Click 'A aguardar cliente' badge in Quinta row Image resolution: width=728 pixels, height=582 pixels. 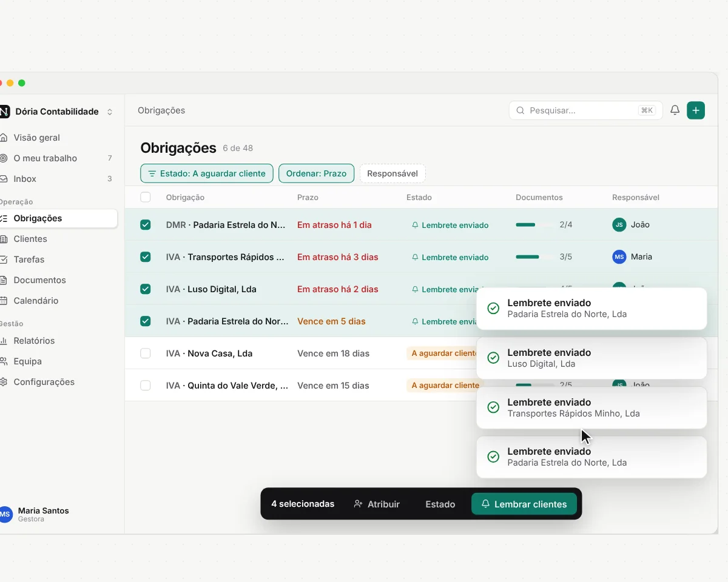tap(445, 386)
